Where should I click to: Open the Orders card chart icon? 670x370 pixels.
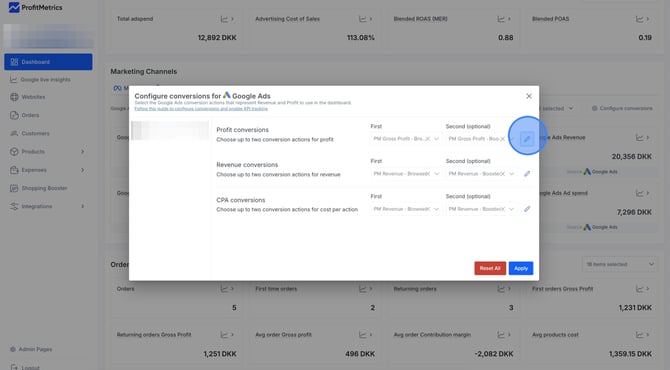click(x=224, y=289)
